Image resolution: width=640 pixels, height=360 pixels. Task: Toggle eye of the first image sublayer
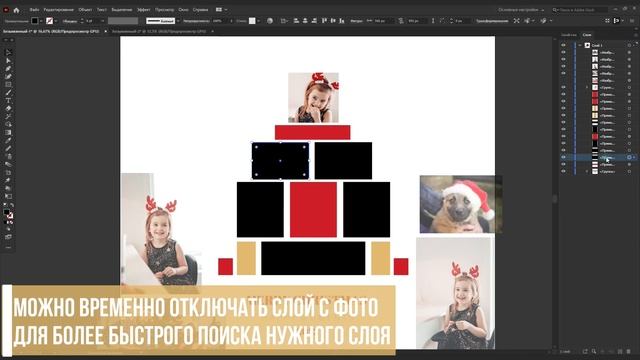tap(563, 52)
